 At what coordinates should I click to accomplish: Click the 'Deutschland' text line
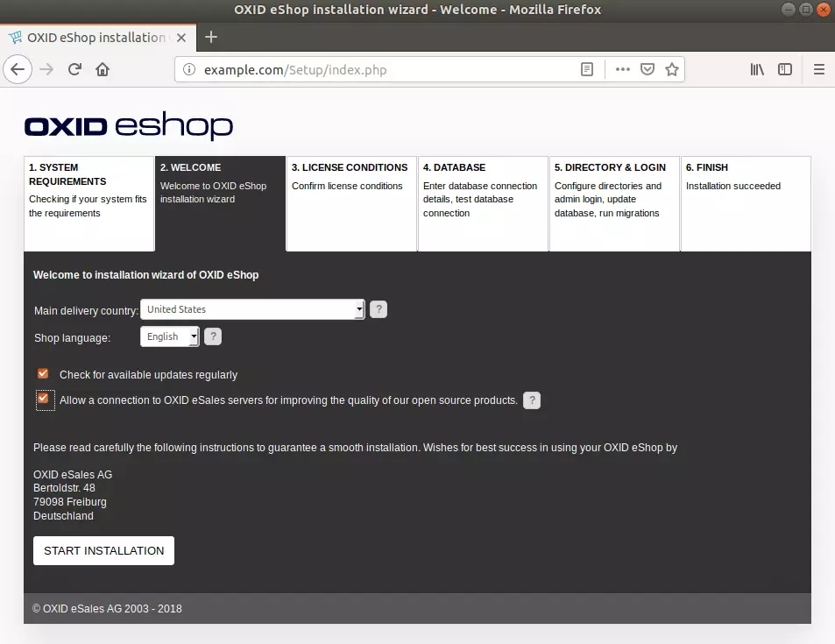[63, 515]
